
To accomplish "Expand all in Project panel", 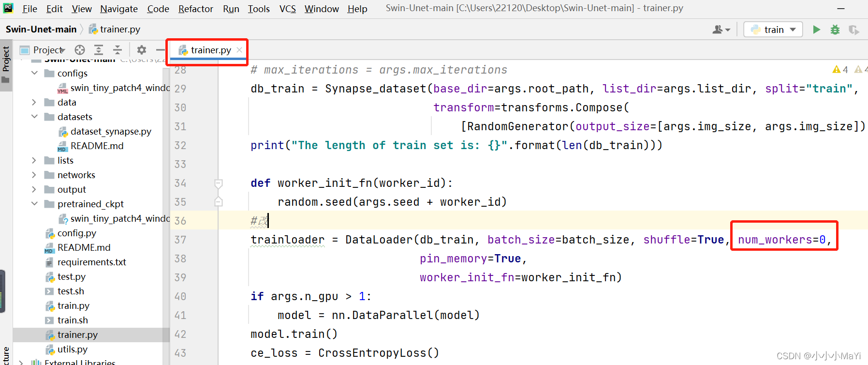I will coord(99,50).
